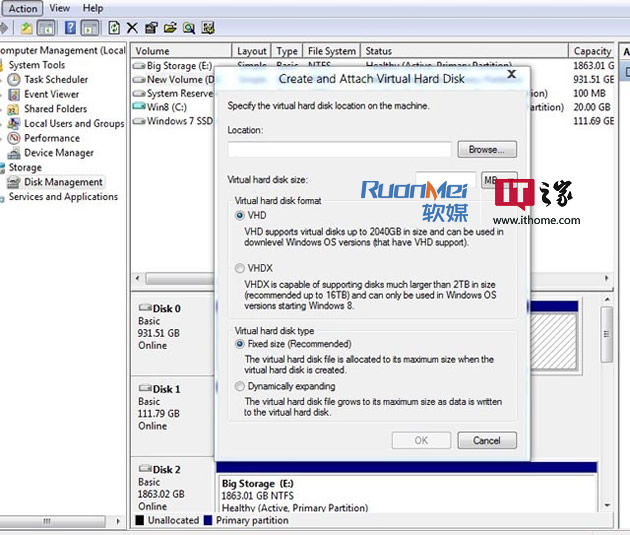Screen dimensions: 630x535
Task: Open the Help menu
Action: (x=93, y=8)
